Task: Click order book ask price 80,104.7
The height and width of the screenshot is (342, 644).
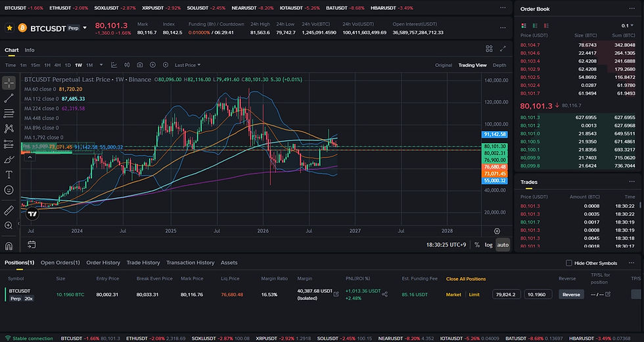Action: pyautogui.click(x=530, y=45)
